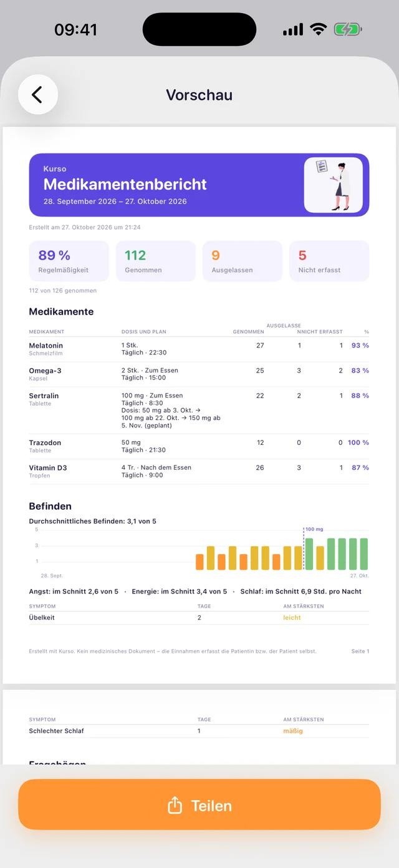Tap the 112 von 126 genommen text
Screen dimensions: 399x868
(63, 291)
